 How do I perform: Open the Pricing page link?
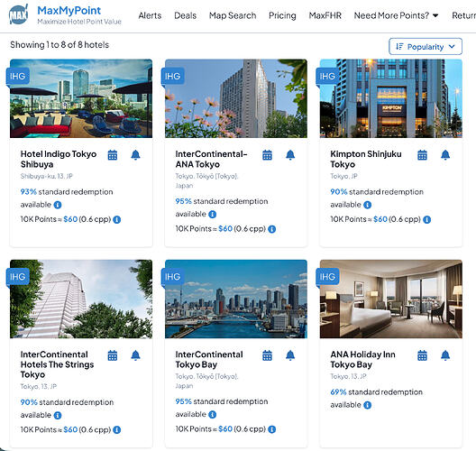[x=282, y=15]
